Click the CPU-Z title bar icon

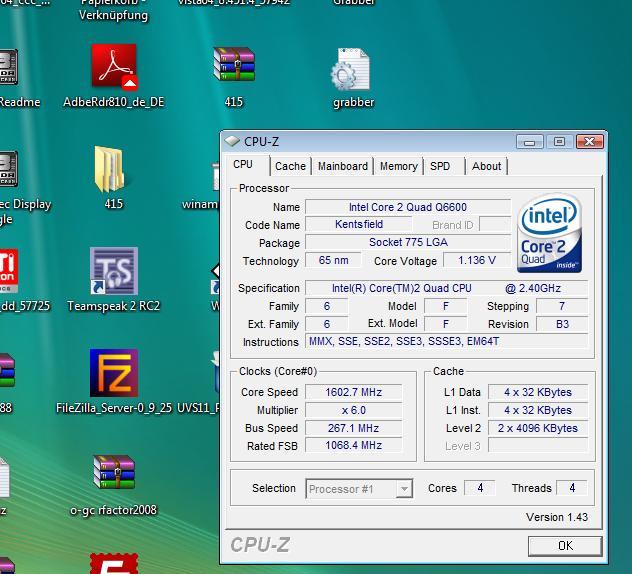[x=232, y=141]
